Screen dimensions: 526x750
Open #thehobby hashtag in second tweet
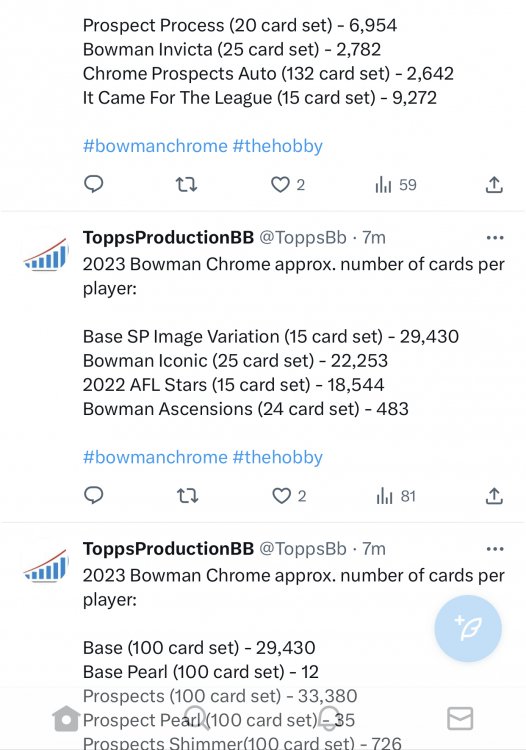tap(277, 457)
